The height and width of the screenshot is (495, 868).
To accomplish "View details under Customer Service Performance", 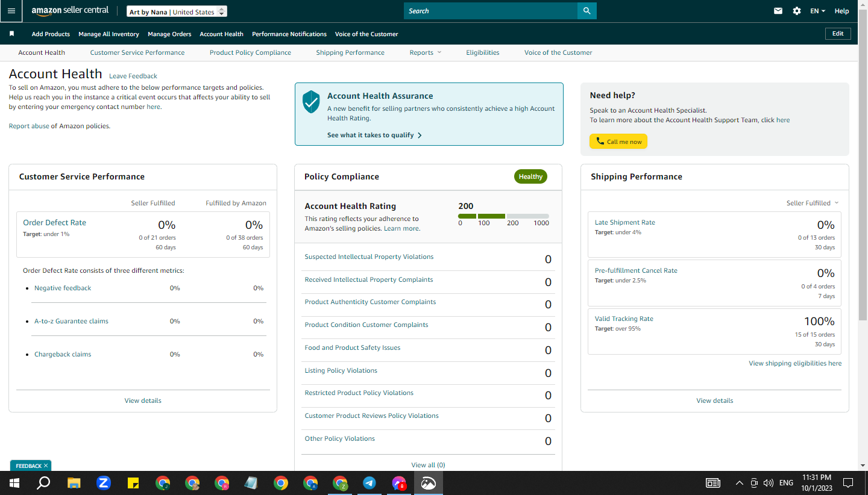I will (x=143, y=400).
